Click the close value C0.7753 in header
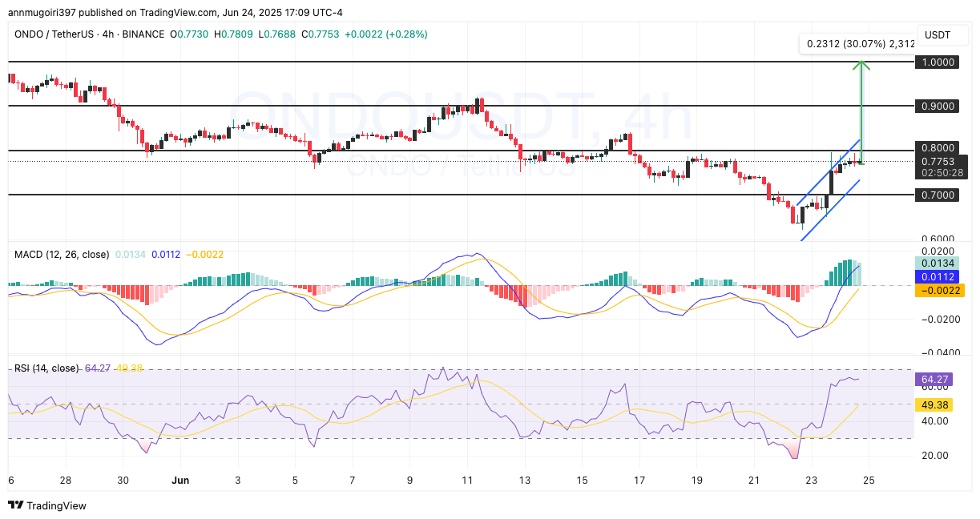This screenshot has height=519, width=980. click(322, 34)
